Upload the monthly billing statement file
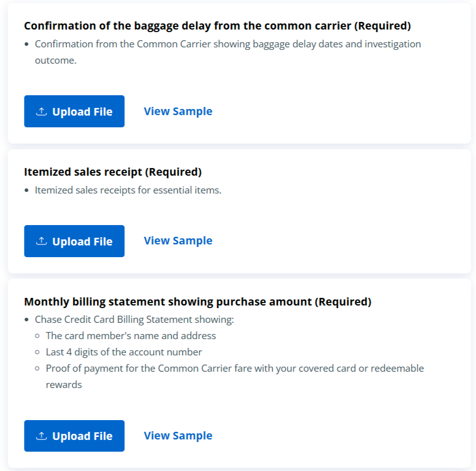 tap(74, 436)
